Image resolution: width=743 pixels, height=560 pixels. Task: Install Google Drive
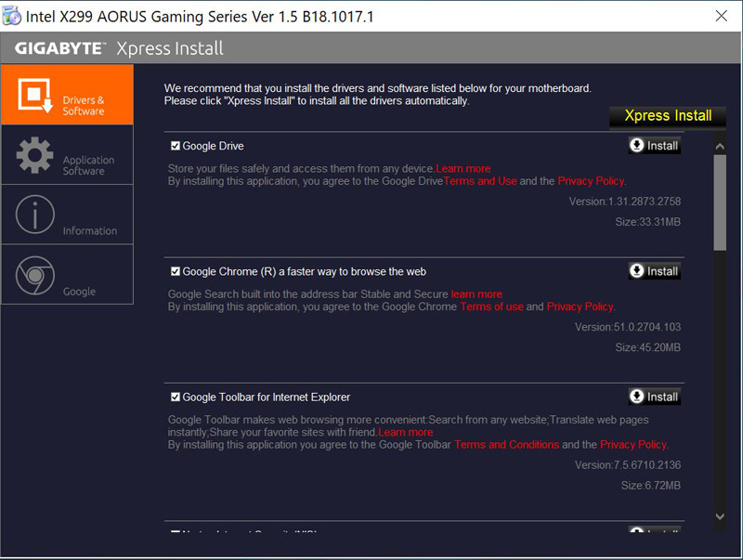pyautogui.click(x=655, y=146)
